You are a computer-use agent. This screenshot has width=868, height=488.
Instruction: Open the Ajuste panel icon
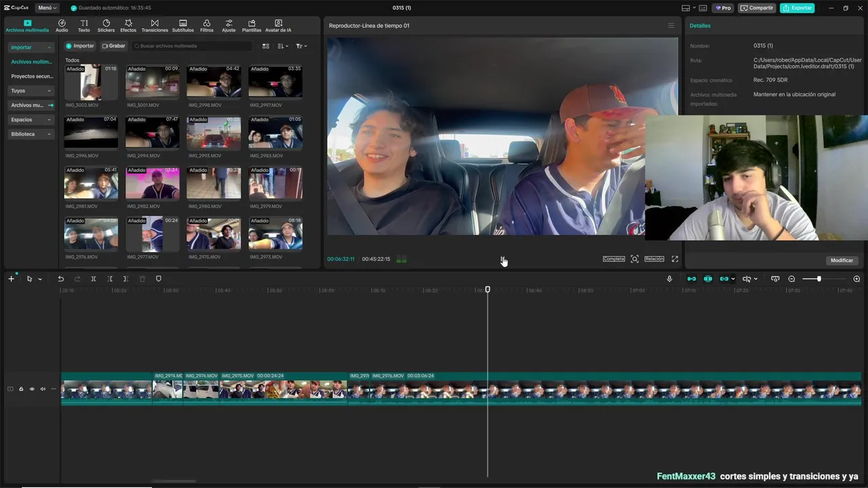click(229, 26)
